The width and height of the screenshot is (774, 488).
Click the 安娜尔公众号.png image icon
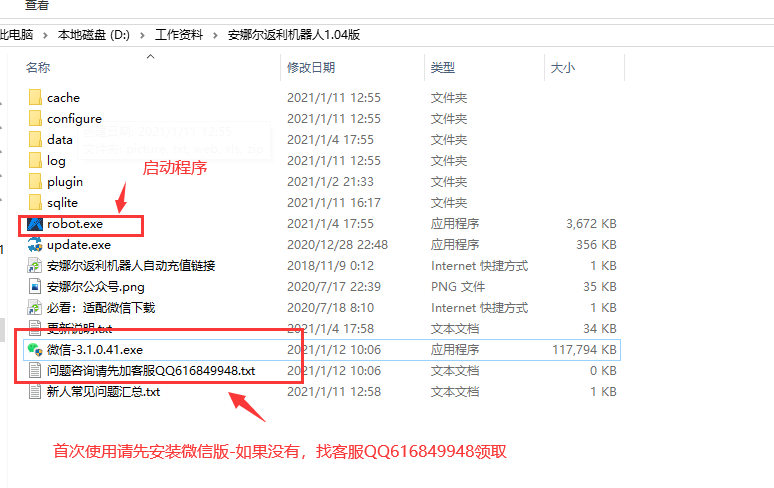35,287
